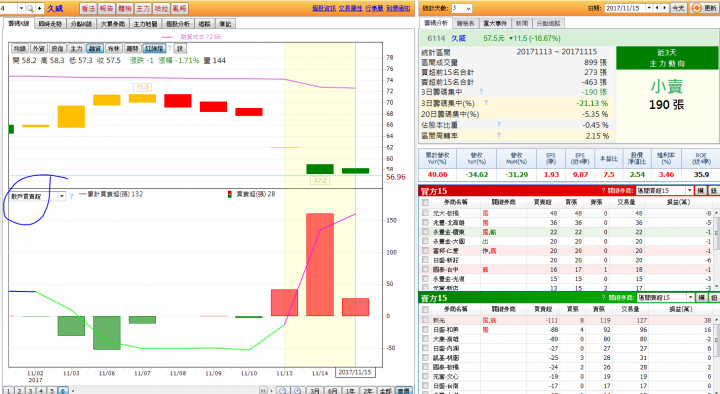Viewport: 720px width, 394px height.
Task: Click the magnifier stock search icon
Action: (30, 8)
